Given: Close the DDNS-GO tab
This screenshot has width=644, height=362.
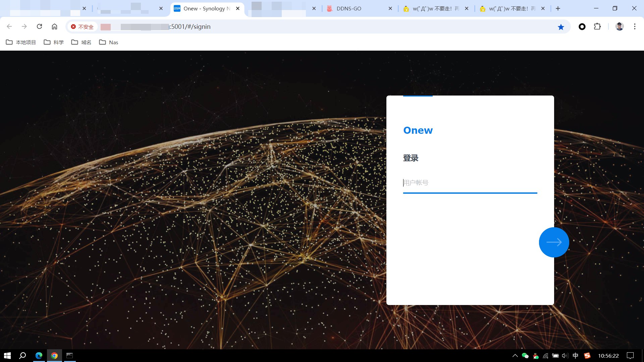Looking at the screenshot, I should point(390,9).
